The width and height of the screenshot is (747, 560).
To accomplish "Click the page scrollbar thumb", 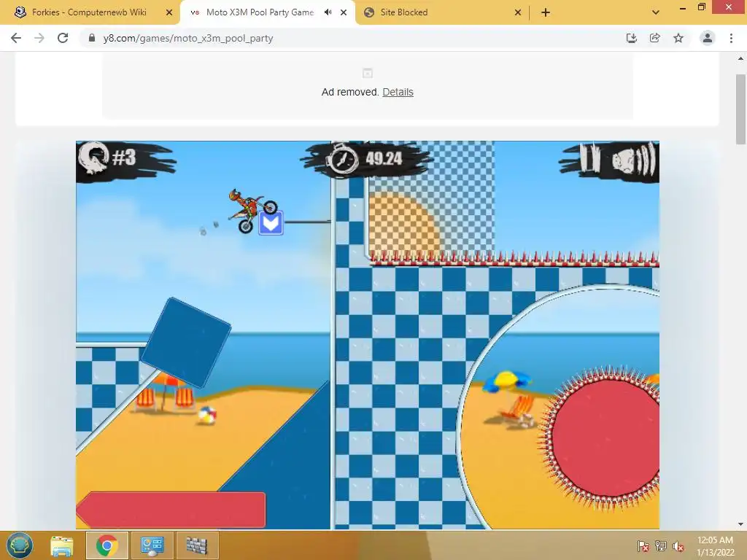I will (x=740, y=109).
